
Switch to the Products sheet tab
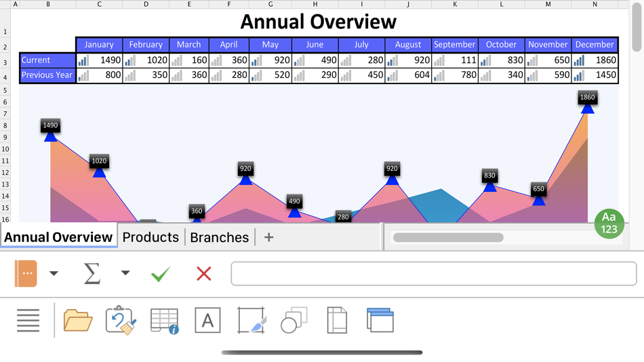coord(150,237)
